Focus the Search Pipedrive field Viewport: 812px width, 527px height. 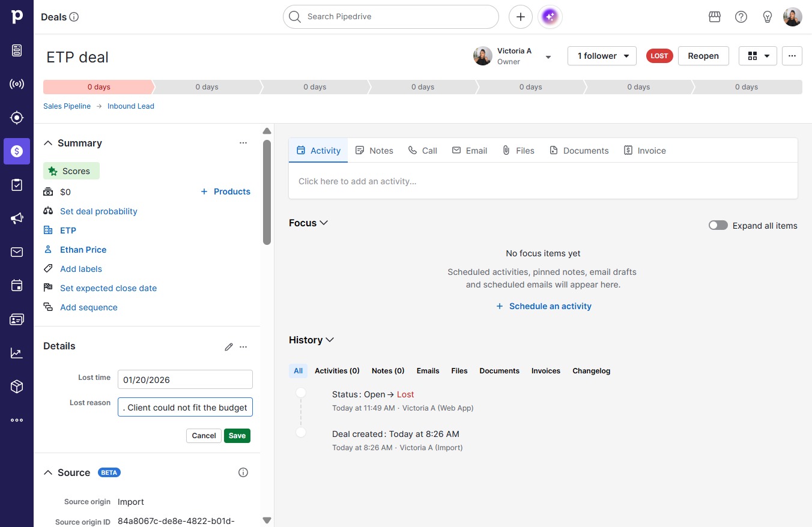click(391, 17)
